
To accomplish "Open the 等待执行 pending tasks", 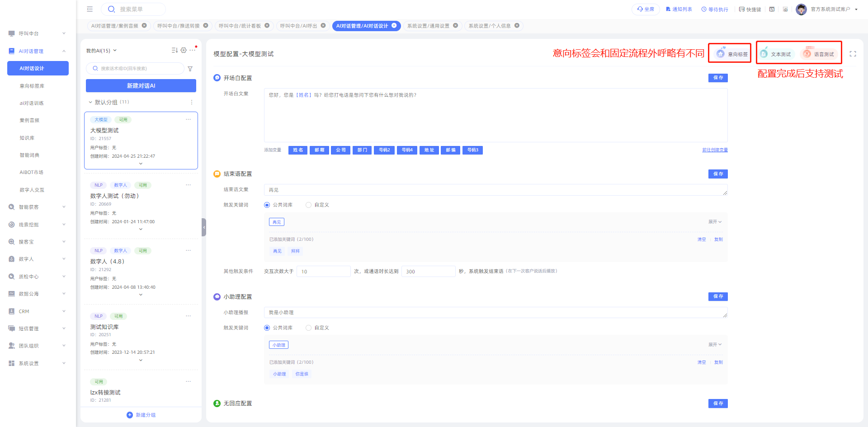I will [715, 9].
